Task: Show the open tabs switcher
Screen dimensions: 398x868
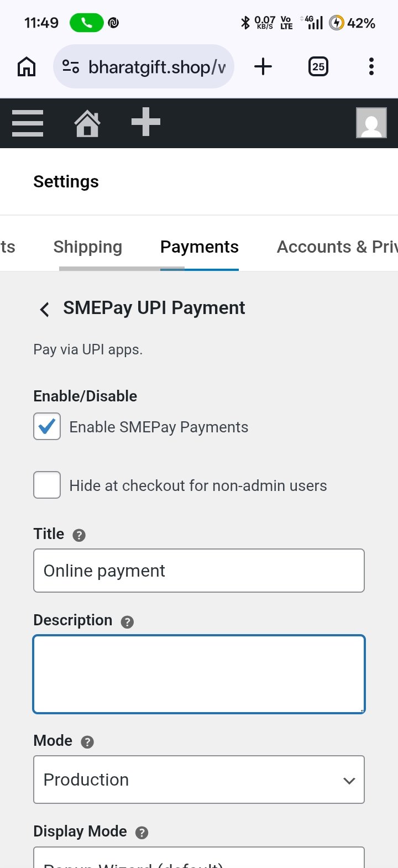Action: (x=318, y=67)
